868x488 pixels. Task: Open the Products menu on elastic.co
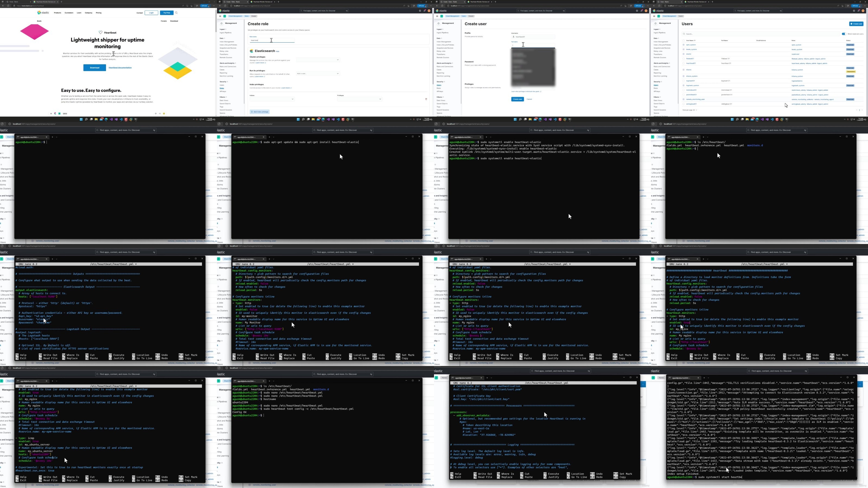click(x=58, y=13)
